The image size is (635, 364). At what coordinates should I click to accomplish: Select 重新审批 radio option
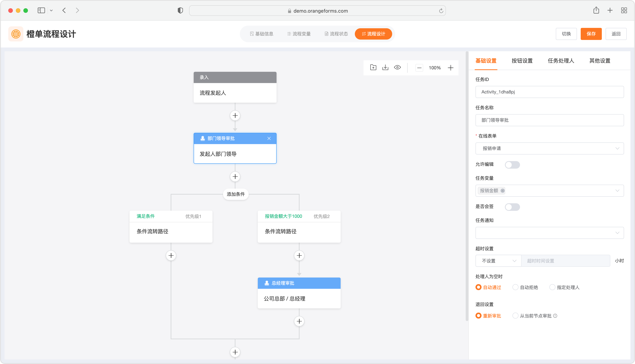[x=488, y=316]
